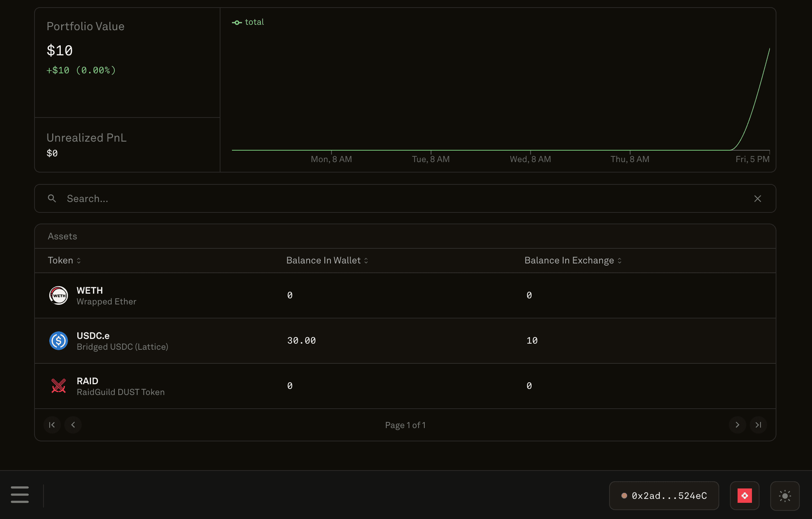Go to next assets page
The width and height of the screenshot is (812, 519).
pyautogui.click(x=737, y=425)
